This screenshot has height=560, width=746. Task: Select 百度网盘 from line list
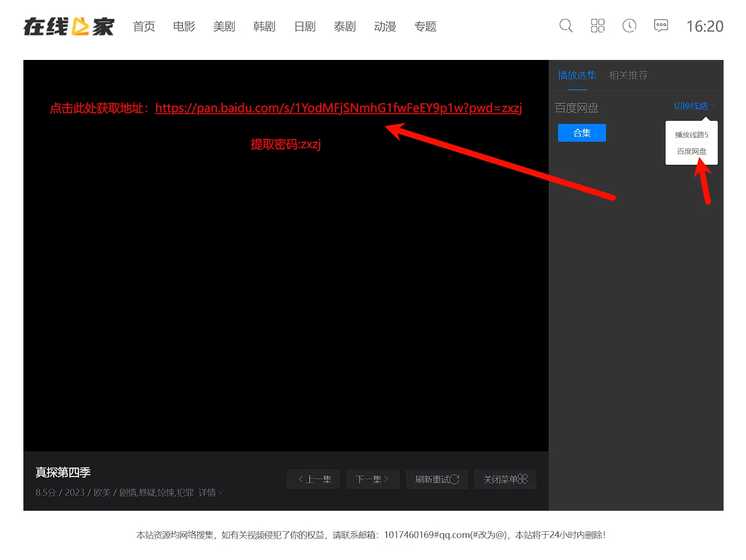point(691,152)
